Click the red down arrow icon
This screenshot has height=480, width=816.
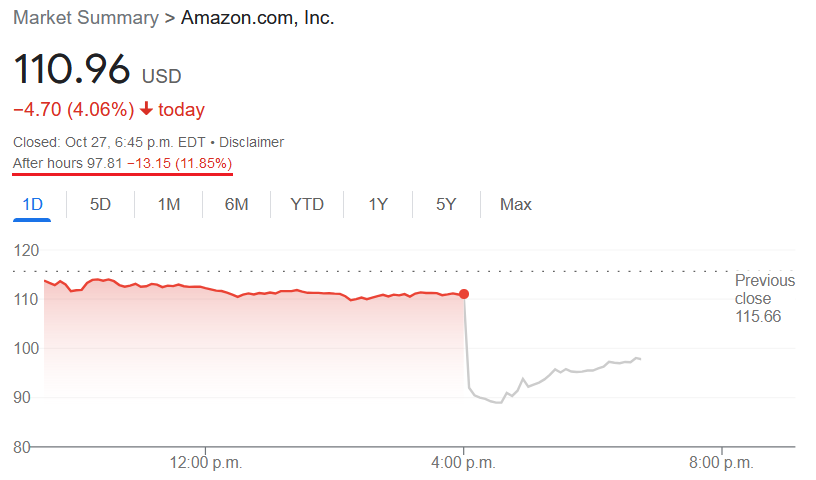pos(146,109)
